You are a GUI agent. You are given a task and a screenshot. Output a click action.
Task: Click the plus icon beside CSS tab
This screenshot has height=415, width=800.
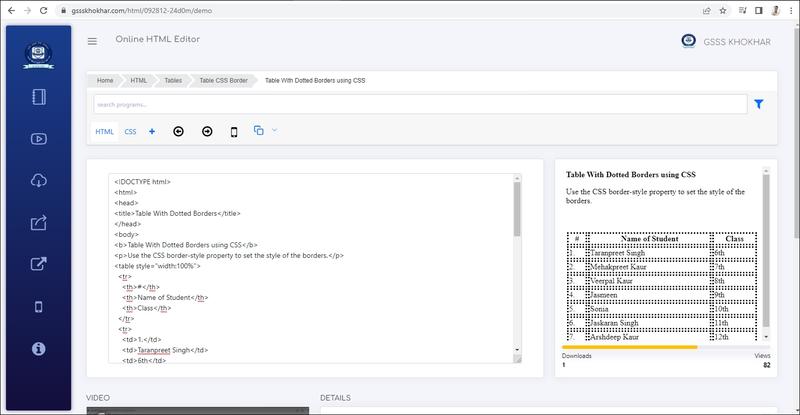coord(152,131)
